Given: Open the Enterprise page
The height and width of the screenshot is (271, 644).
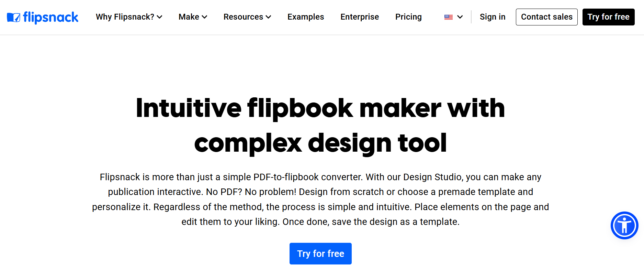Looking at the screenshot, I should pyautogui.click(x=360, y=17).
